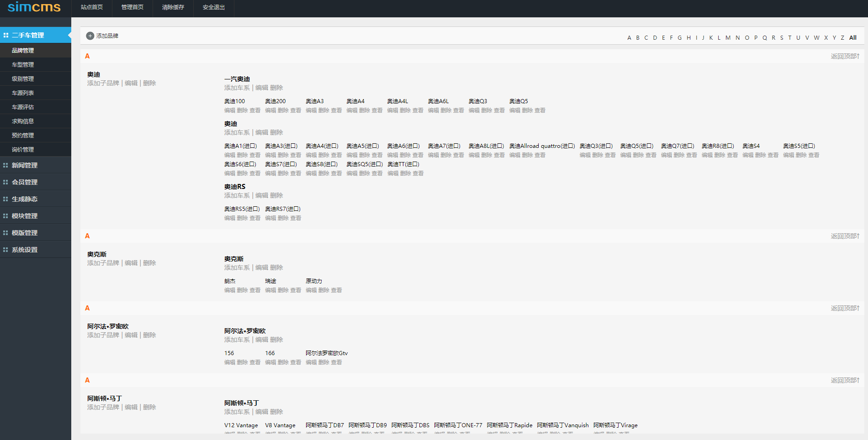This screenshot has height=440, width=868.
Task: Click the grid icon beside 模版管理
Action: click(5, 232)
